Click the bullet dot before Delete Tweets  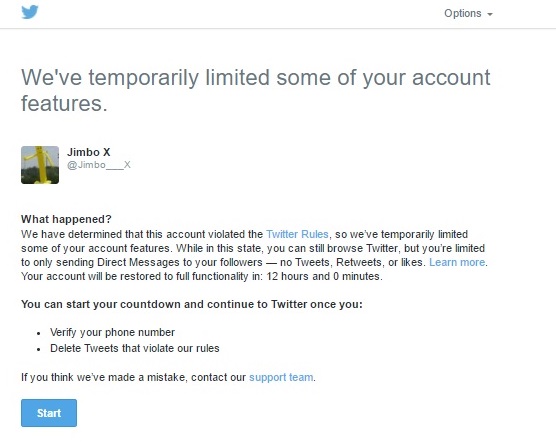click(39, 349)
